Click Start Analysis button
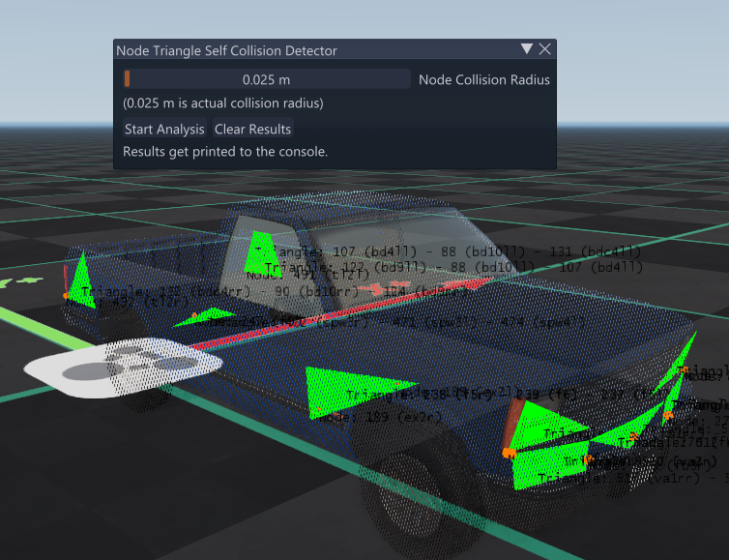Screen dimensions: 729x560 (x=164, y=129)
